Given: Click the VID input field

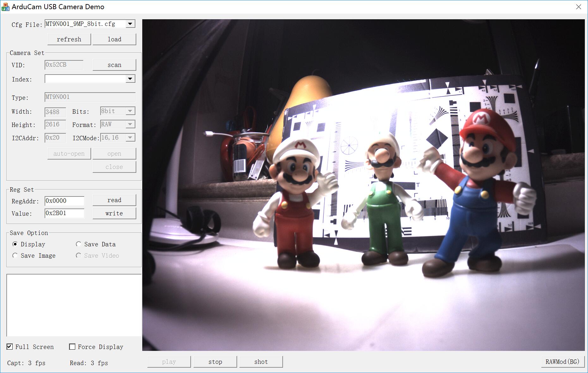Looking at the screenshot, I should pos(64,65).
